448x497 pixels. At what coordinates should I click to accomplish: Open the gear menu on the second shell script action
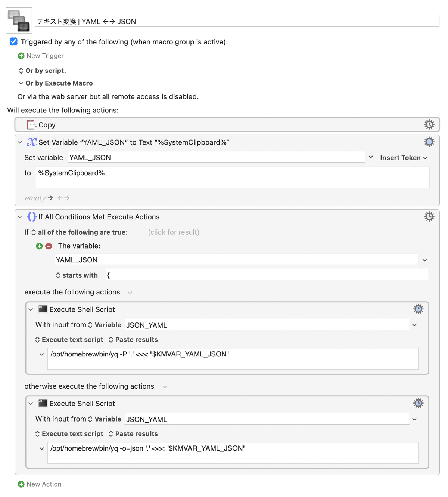click(418, 403)
